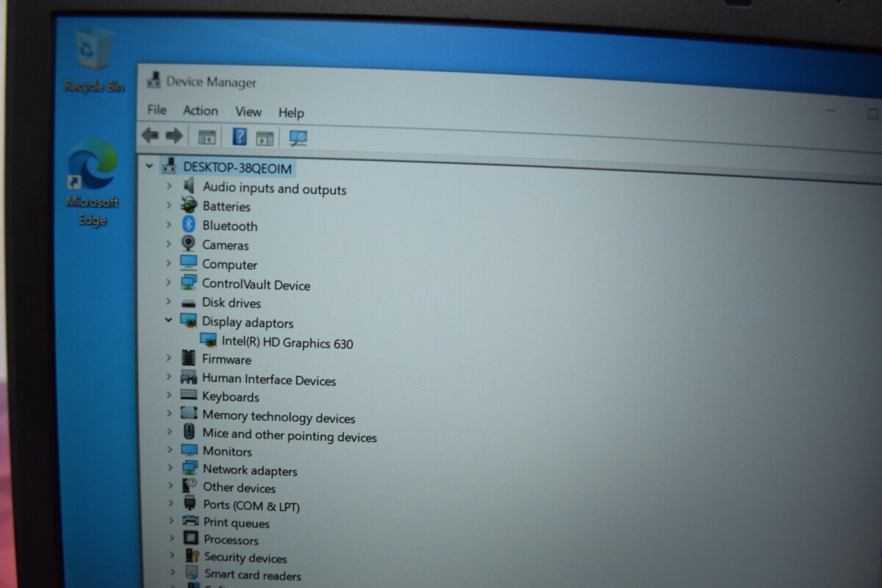
Task: Click the Forward arrow toolbar icon
Action: coord(174,136)
